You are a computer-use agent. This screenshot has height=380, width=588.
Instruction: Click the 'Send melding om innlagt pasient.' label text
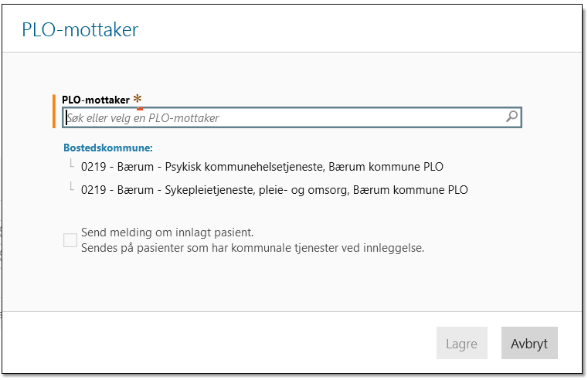168,232
